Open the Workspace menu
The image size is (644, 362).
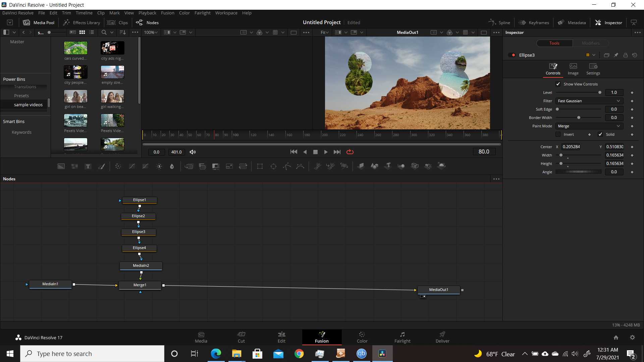point(226,13)
